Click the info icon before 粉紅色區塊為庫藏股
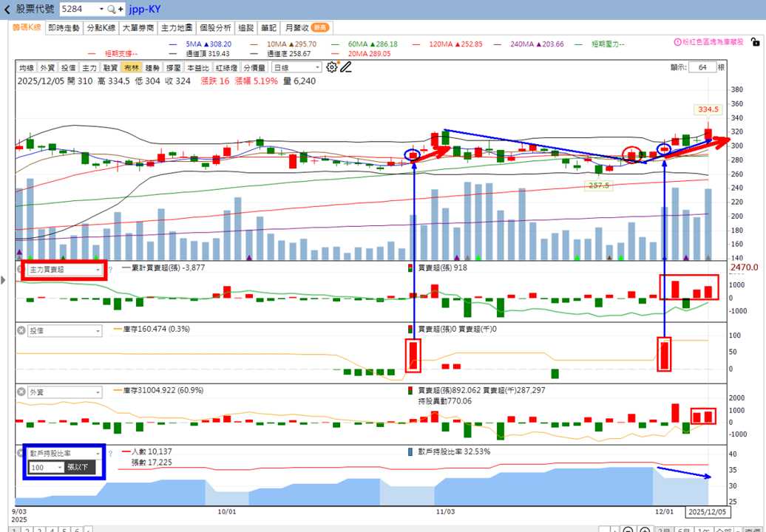The image size is (766, 532). (x=677, y=42)
